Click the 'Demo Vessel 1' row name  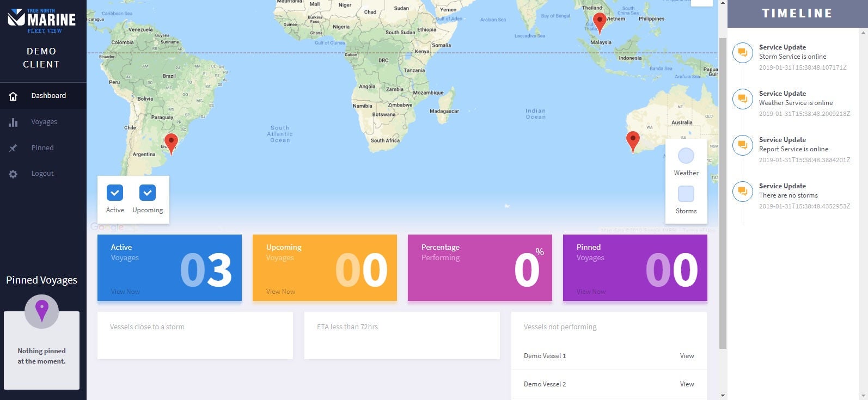[x=545, y=356]
